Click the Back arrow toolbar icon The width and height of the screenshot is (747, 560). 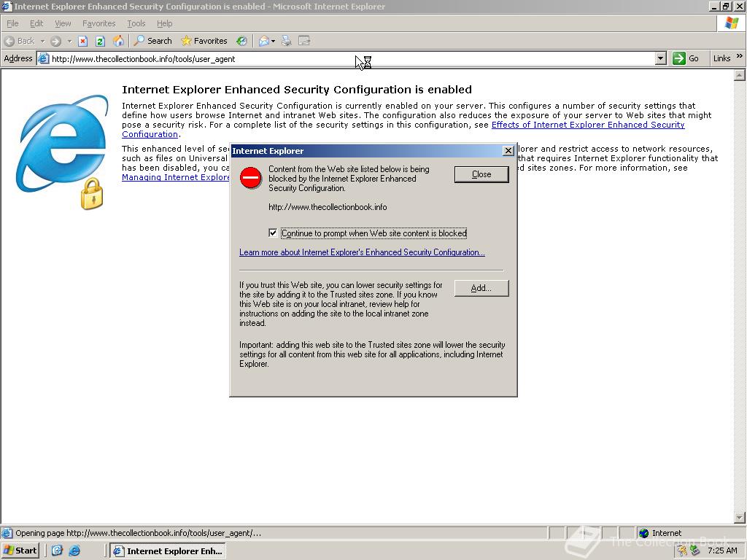(x=9, y=41)
